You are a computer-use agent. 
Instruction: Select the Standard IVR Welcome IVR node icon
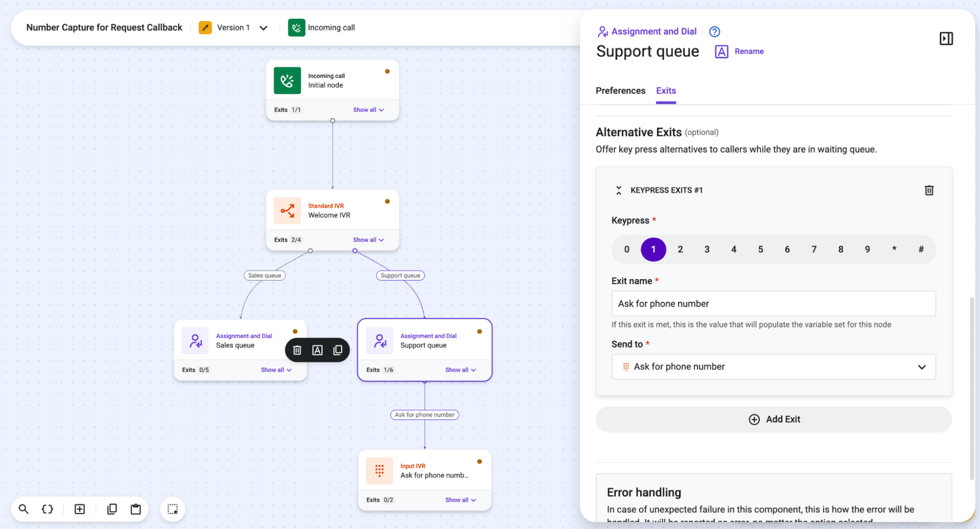click(287, 211)
